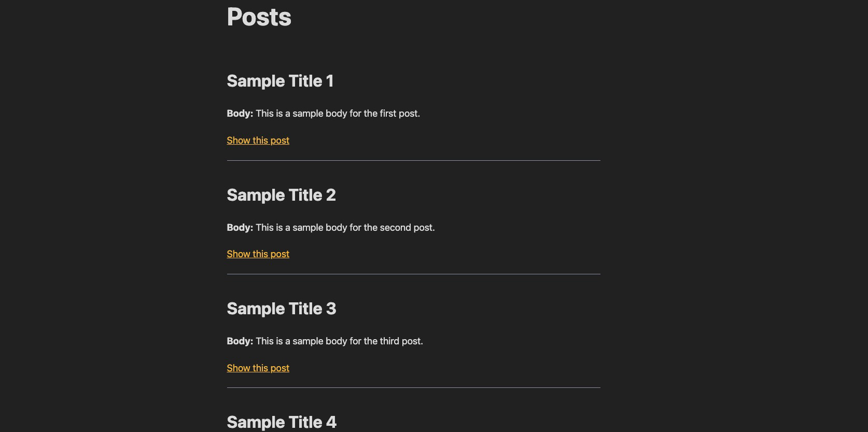868x432 pixels.
Task: Click the heading 'Sample Title 1'
Action: tap(280, 81)
